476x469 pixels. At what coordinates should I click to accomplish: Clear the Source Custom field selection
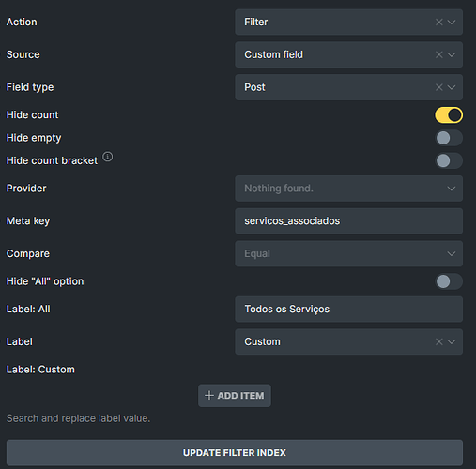coord(438,54)
